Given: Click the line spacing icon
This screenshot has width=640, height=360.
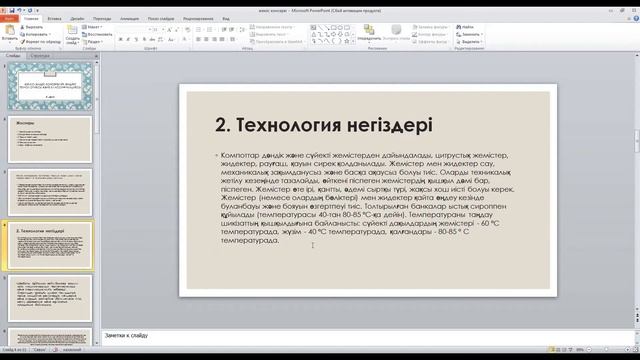Looking at the screenshot, I should pos(242,30).
